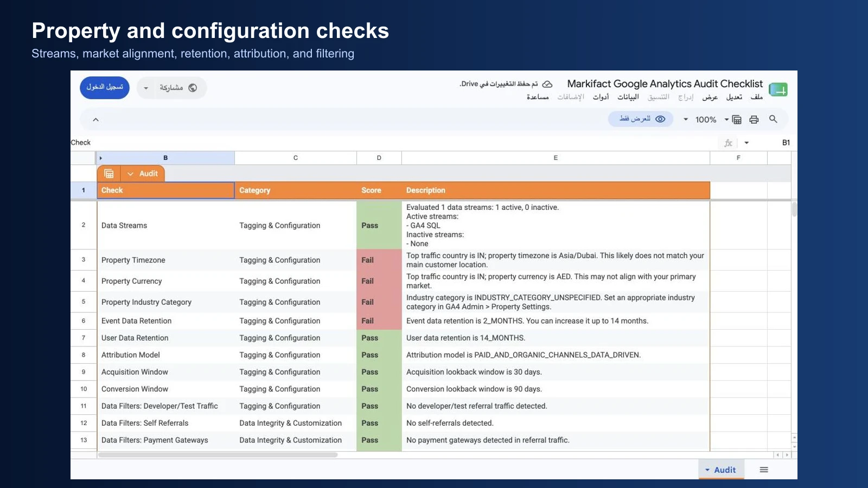Open the all sheets list icon

coord(764,470)
